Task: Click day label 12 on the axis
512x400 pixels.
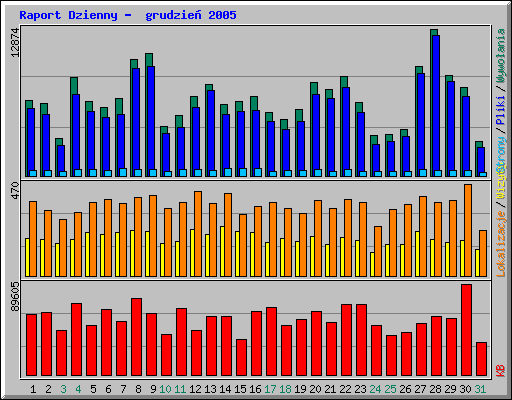Action: (195, 389)
